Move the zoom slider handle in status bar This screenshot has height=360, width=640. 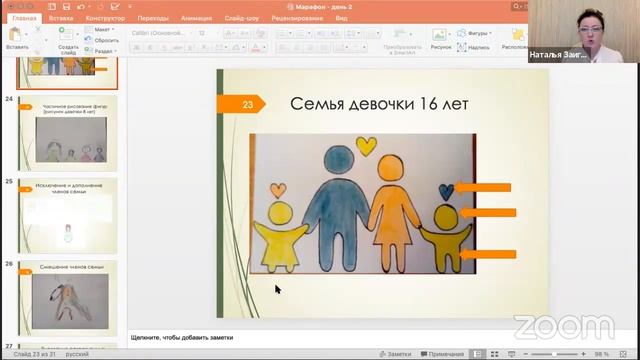554,354
